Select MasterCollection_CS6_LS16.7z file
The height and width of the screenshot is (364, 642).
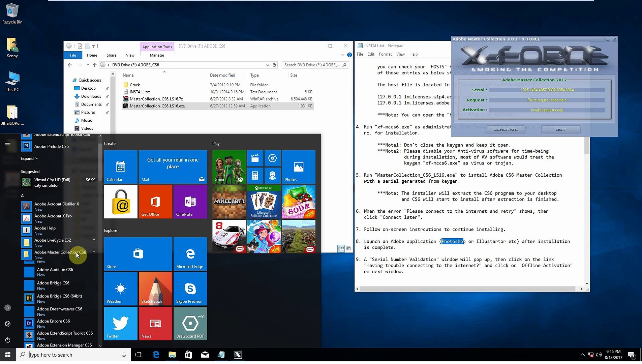pos(156,99)
